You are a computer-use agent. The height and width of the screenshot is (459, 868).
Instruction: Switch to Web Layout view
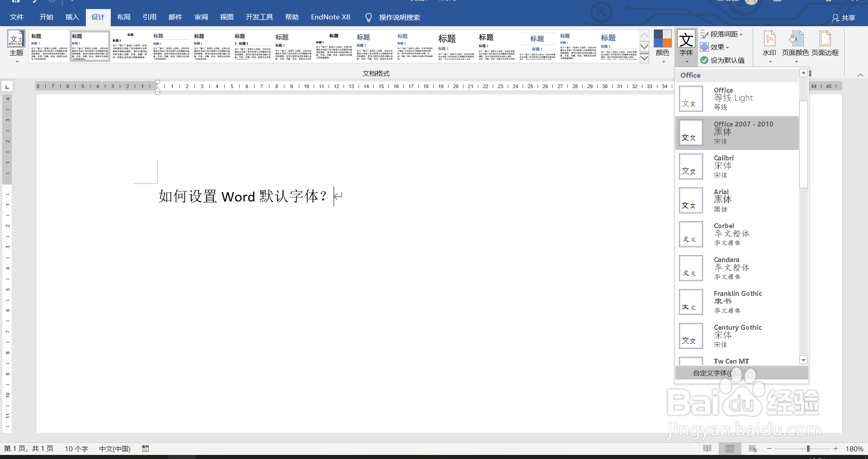click(x=753, y=449)
